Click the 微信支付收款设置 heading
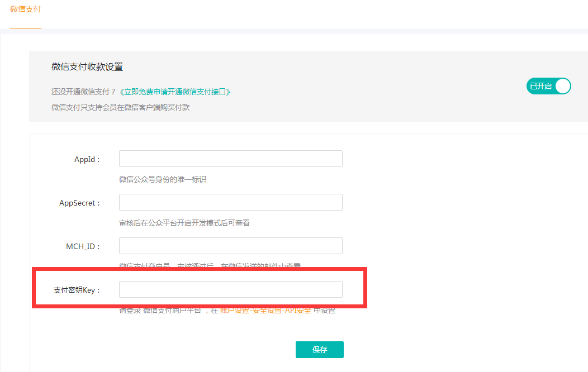The image size is (588, 372). click(87, 67)
